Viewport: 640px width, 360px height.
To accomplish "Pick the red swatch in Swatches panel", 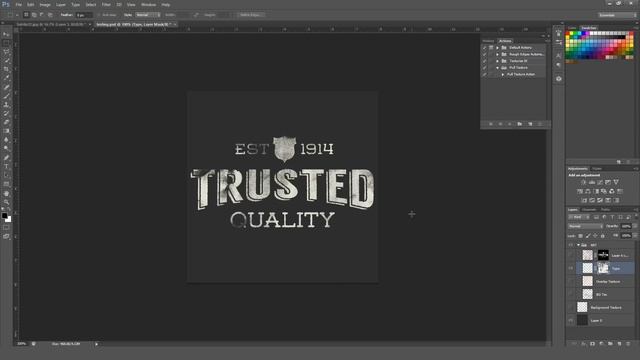I will click(x=568, y=33).
